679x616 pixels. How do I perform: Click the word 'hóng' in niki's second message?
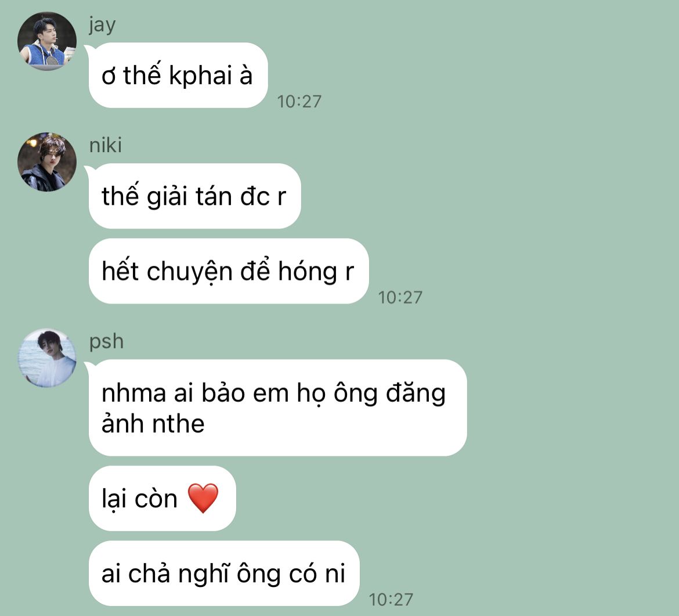[x=308, y=272]
